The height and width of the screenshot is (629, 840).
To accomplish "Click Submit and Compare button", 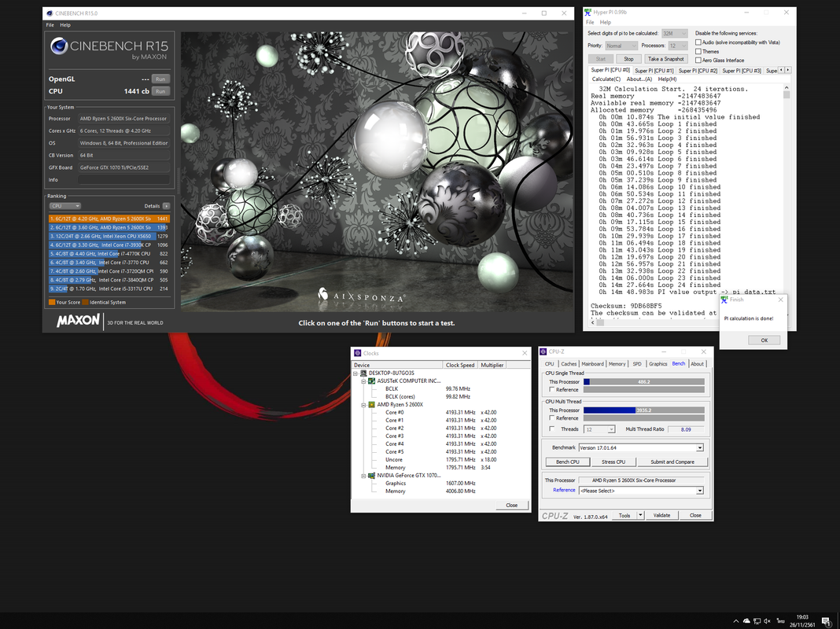I will [672, 462].
